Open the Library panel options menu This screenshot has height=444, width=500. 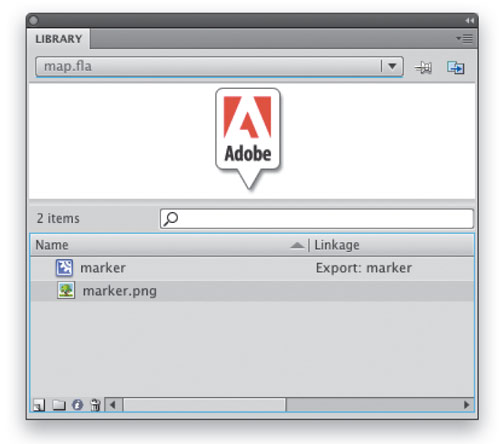464,39
